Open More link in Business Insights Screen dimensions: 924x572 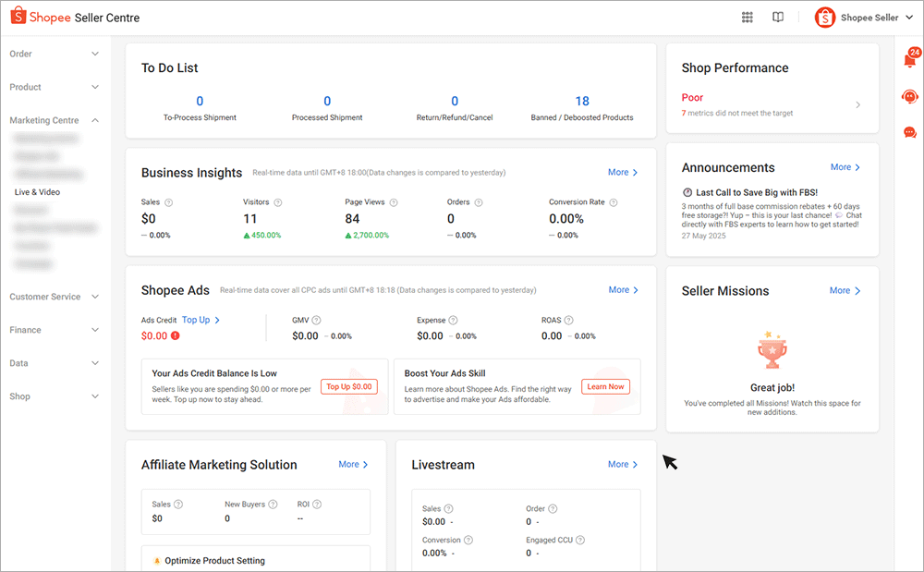tap(622, 173)
